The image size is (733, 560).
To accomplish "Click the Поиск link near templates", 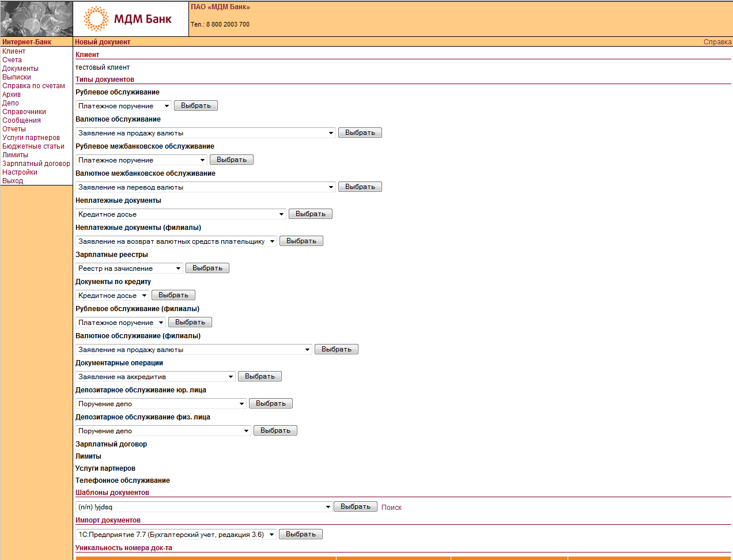I will (391, 508).
